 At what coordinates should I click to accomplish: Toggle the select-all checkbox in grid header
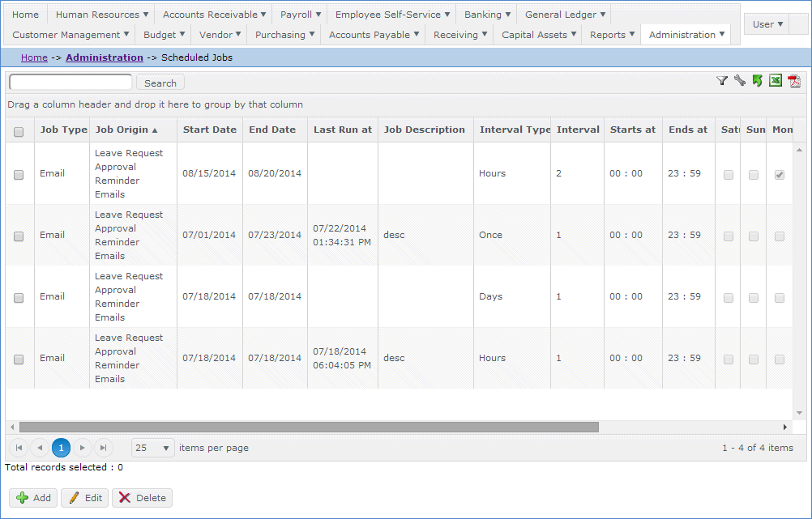(x=19, y=131)
